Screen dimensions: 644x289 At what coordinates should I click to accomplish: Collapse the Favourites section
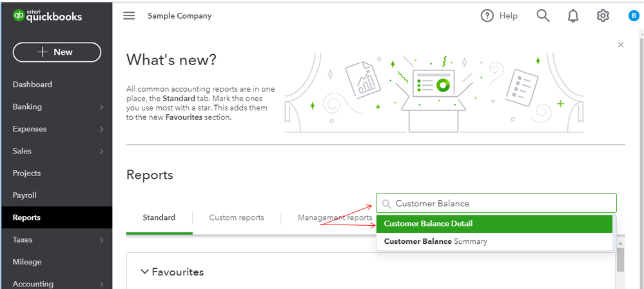143,272
